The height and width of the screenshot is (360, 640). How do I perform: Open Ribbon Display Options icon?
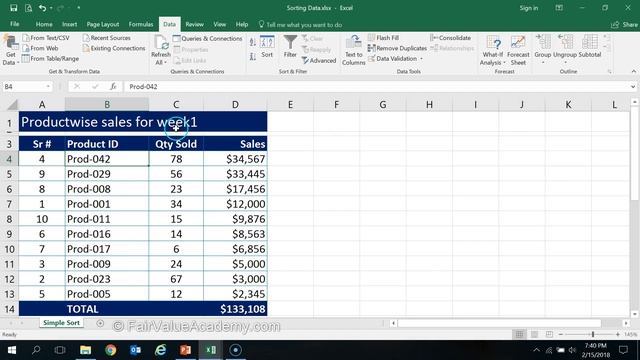pyautogui.click(x=559, y=8)
